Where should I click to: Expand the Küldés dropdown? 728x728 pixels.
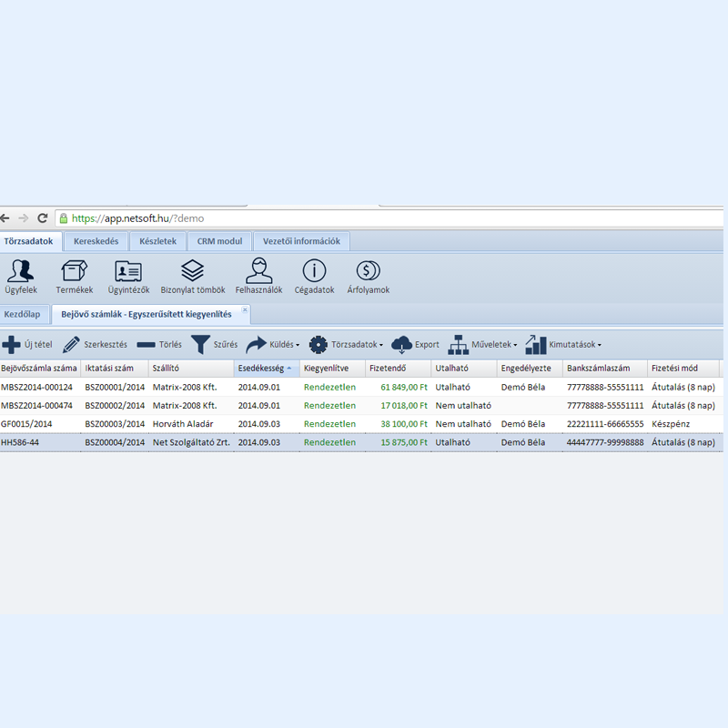tap(273, 345)
